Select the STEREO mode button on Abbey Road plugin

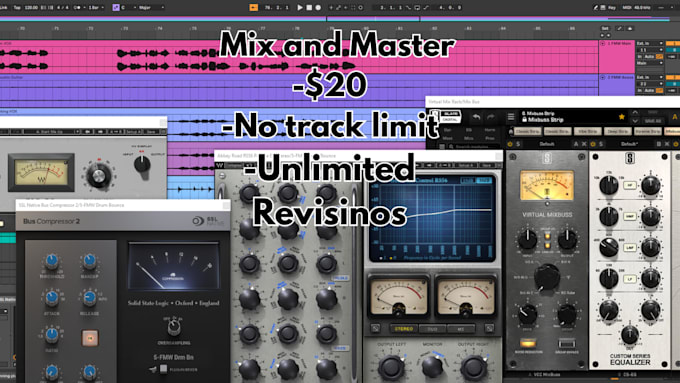coord(403,329)
